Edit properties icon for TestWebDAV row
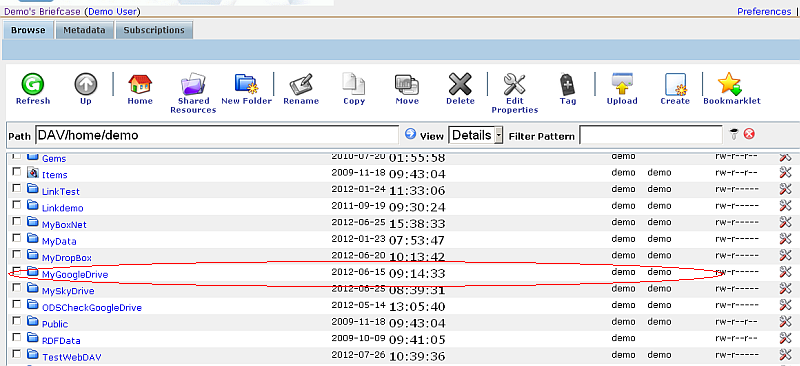Screen dimensions: 800x366 [x=785, y=354]
